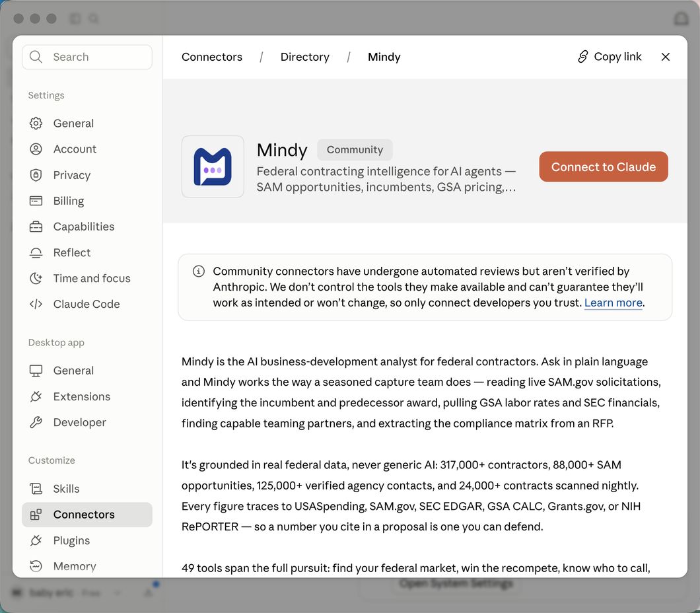Click the General gear icon under Settings
This screenshot has width=700, height=613.
click(x=36, y=124)
